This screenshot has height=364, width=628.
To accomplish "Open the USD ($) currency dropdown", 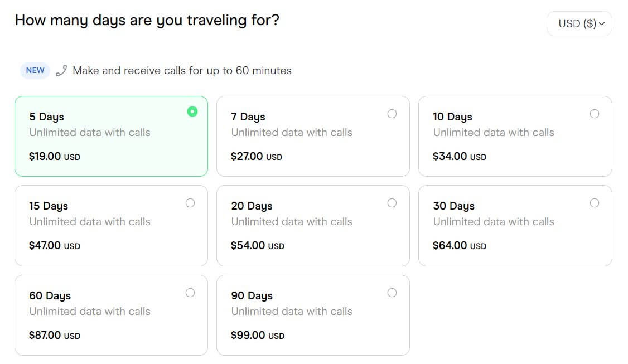I will (579, 24).
